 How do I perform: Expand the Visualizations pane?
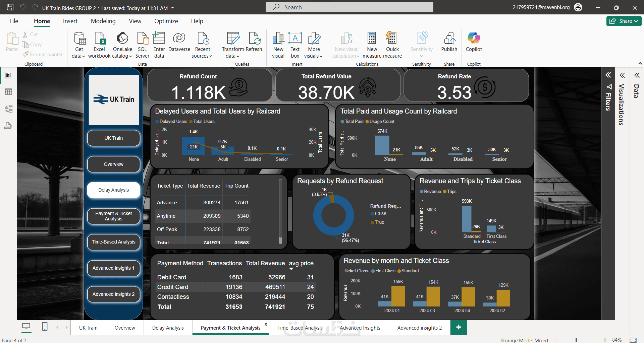(623, 75)
